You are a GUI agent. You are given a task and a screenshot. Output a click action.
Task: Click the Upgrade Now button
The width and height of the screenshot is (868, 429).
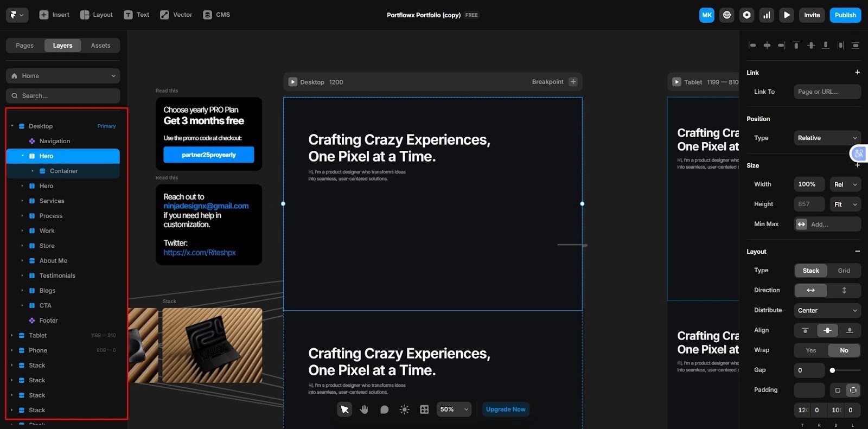pos(506,409)
